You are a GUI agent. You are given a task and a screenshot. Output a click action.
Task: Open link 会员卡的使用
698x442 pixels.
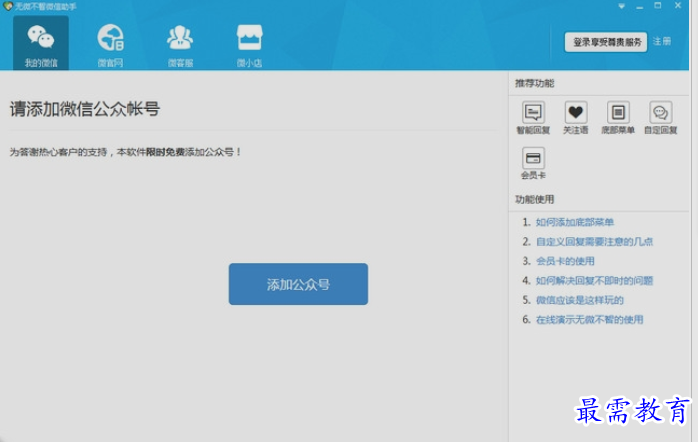[565, 261]
